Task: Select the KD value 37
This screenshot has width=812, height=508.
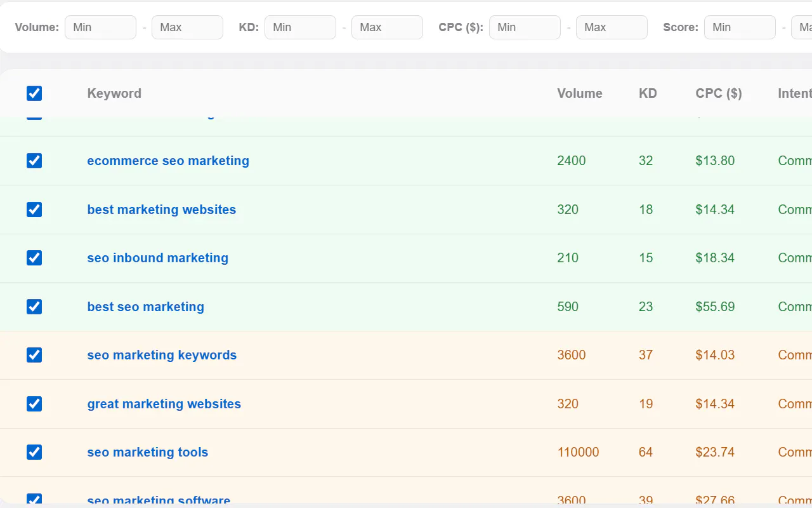Action: click(646, 355)
